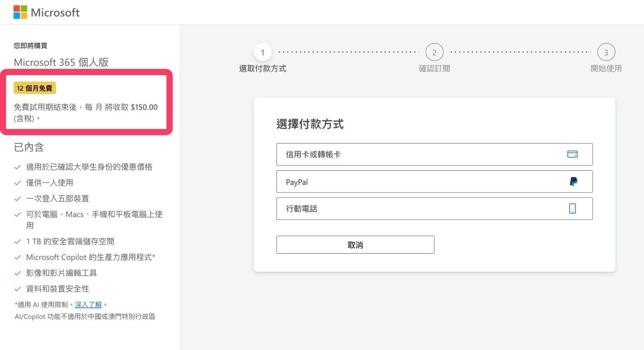Click the step 2 circle indicator
Viewport: 644px width, 350px height.
coord(434,52)
